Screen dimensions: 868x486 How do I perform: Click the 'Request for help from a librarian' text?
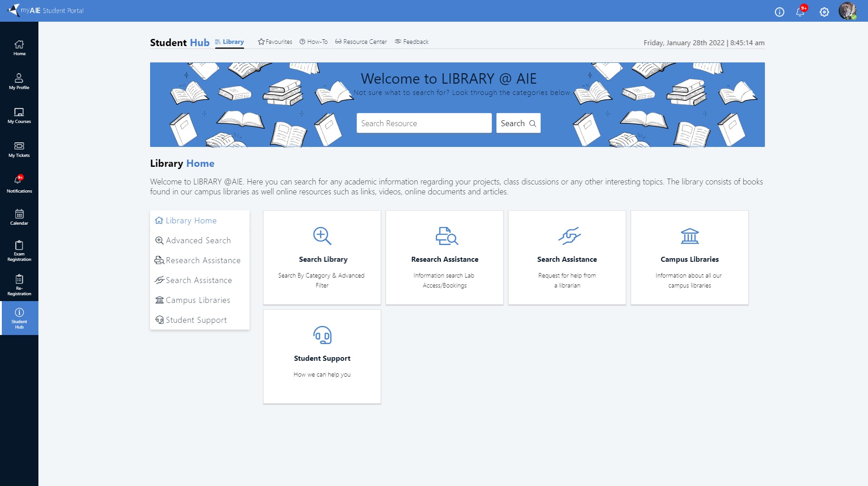pyautogui.click(x=567, y=280)
